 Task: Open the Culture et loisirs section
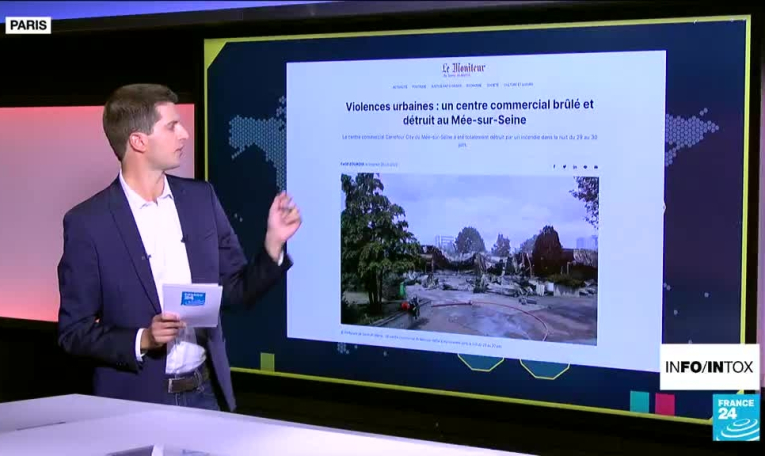coord(518,85)
